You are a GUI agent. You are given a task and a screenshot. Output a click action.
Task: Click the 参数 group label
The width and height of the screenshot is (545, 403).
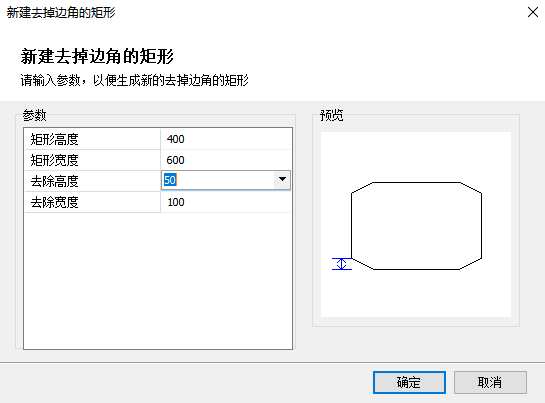point(34,115)
